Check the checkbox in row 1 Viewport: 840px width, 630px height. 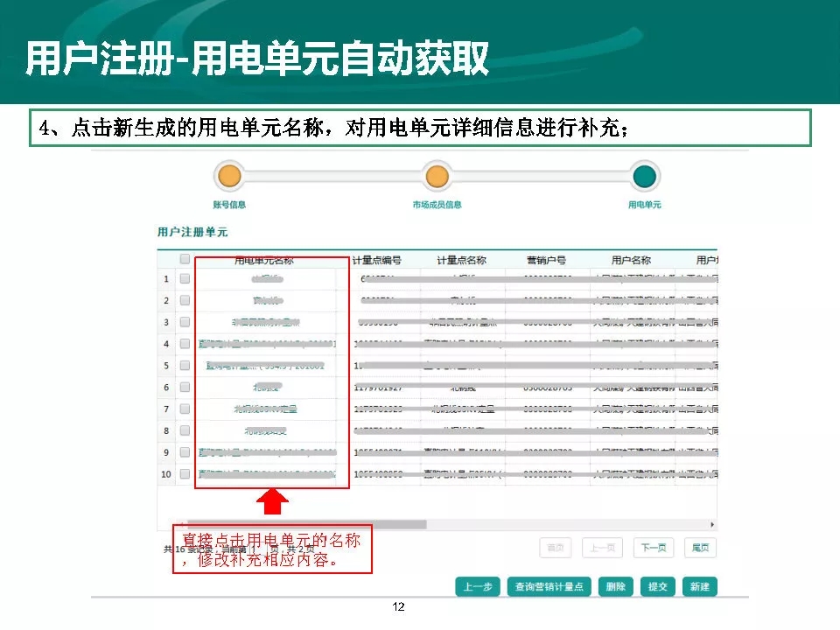[185, 279]
